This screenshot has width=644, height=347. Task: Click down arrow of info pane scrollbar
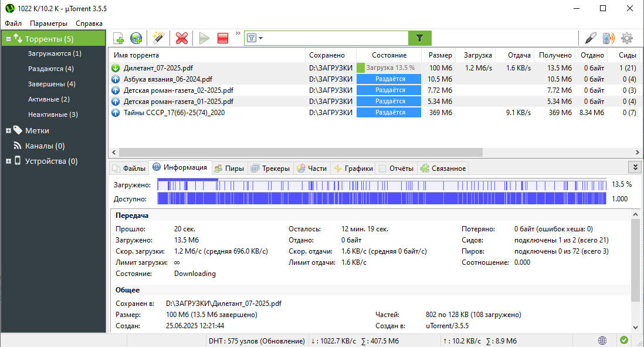pos(635,327)
